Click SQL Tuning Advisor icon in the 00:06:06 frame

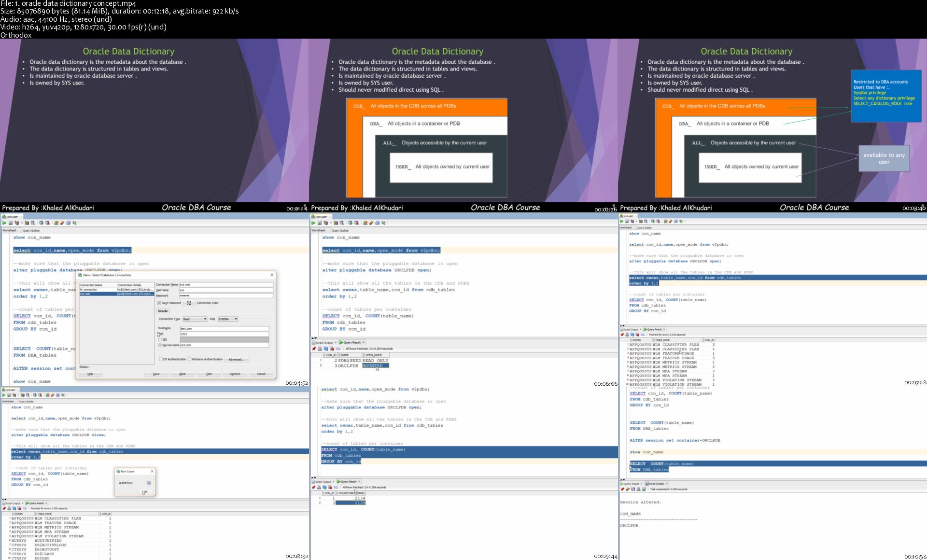click(342, 223)
